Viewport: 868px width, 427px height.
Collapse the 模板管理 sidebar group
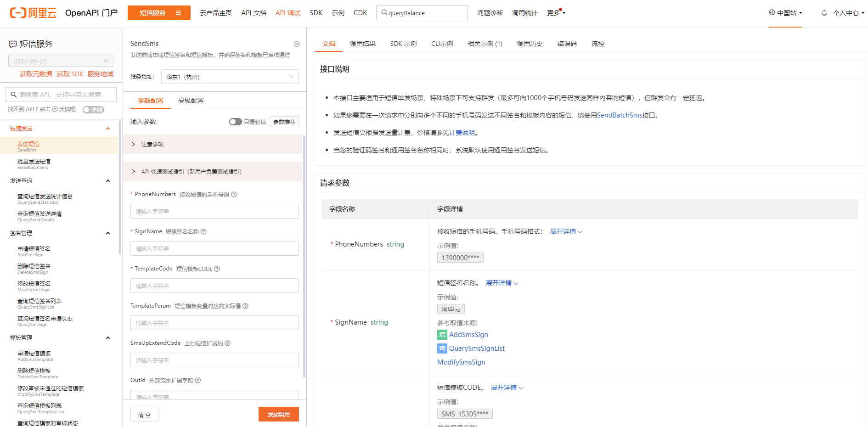point(108,338)
